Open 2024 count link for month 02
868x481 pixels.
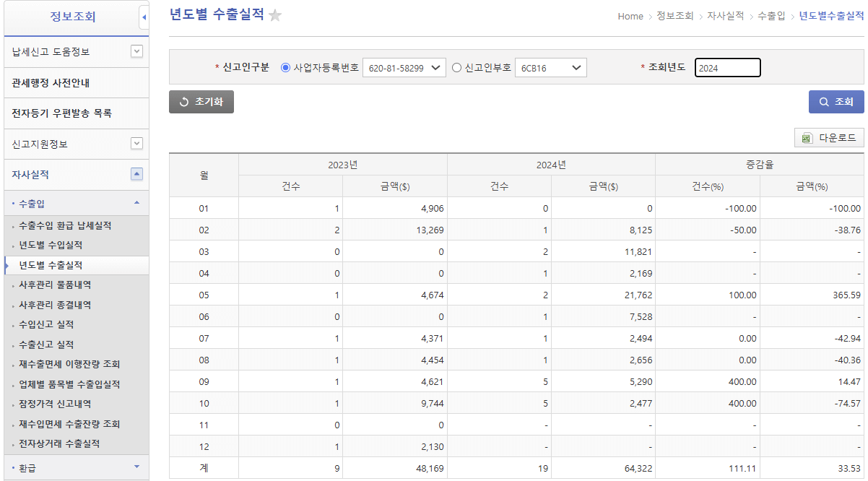point(545,230)
